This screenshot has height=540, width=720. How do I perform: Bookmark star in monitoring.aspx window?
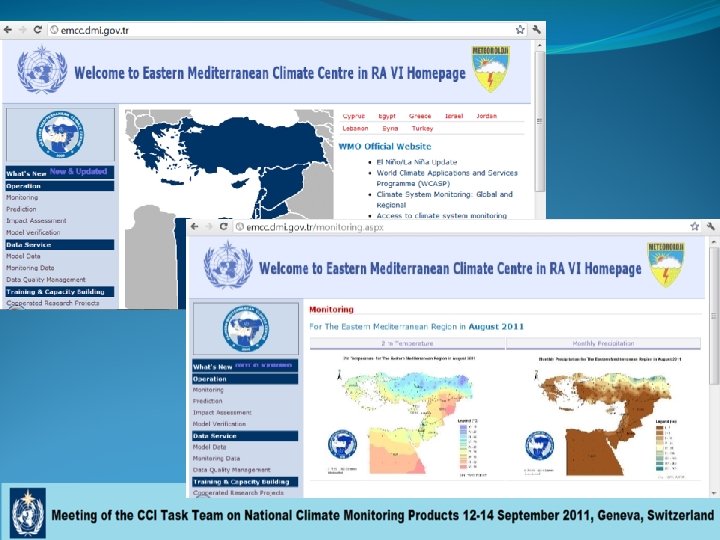(x=695, y=226)
